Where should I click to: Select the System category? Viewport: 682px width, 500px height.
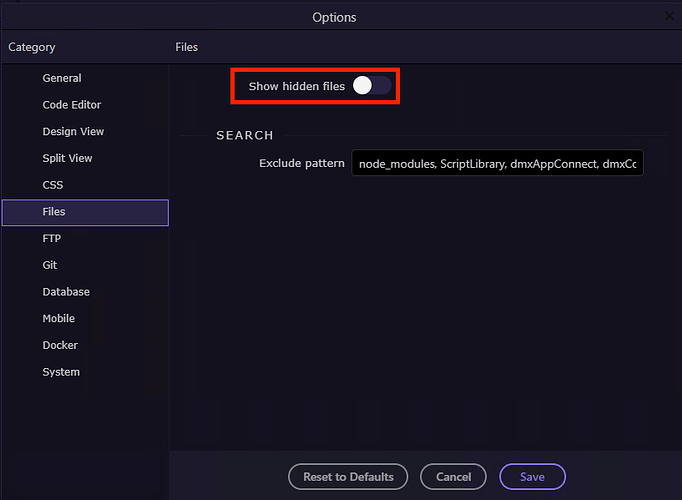[x=61, y=372]
